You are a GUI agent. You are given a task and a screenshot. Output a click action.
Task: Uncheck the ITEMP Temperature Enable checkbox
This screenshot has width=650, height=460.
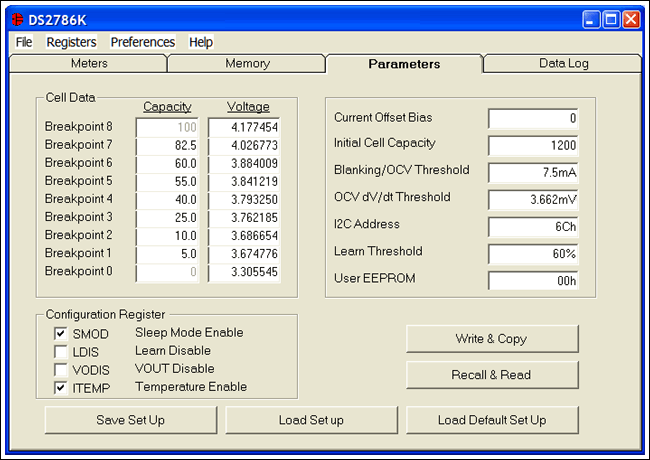(61, 387)
